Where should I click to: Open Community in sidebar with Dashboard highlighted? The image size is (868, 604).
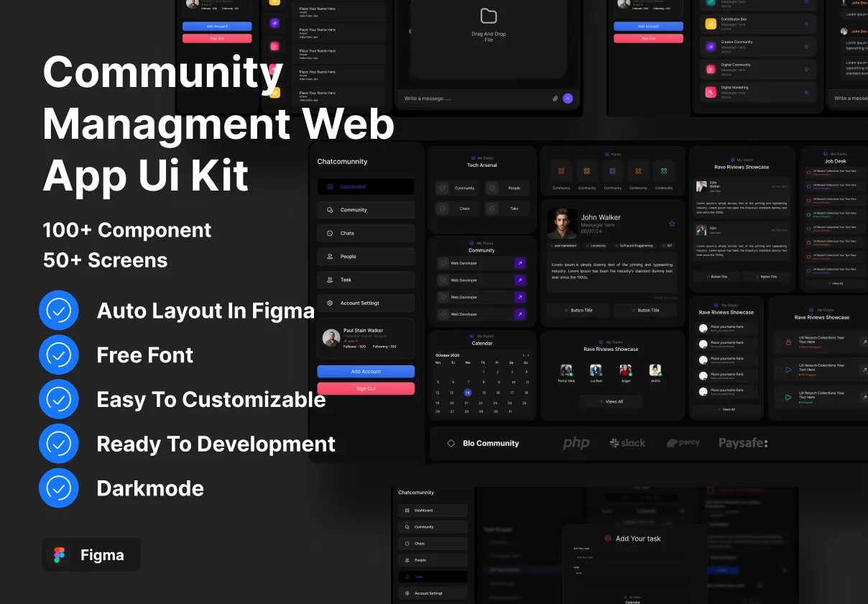366,210
